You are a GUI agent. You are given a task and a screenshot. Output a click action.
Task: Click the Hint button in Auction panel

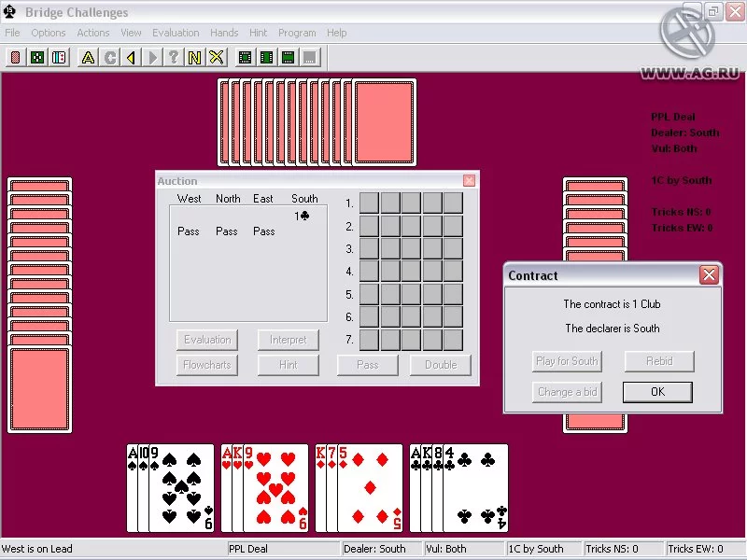click(289, 365)
